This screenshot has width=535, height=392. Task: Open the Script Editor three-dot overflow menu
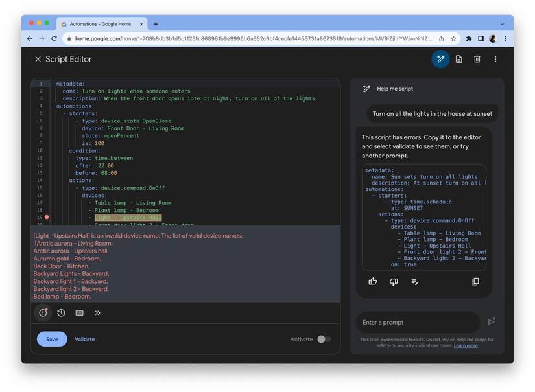tap(495, 60)
